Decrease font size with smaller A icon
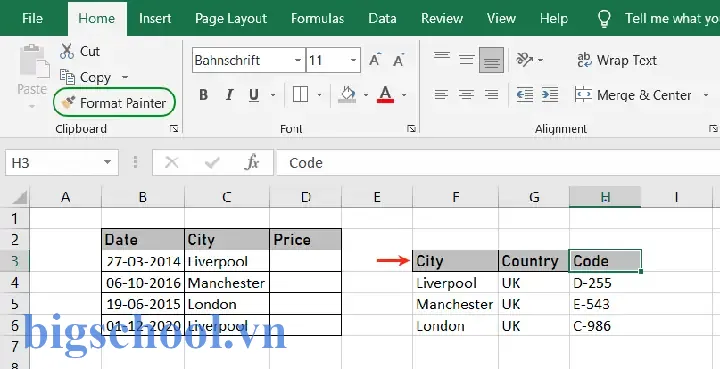Screen dimensions: 720x369 coord(398,60)
